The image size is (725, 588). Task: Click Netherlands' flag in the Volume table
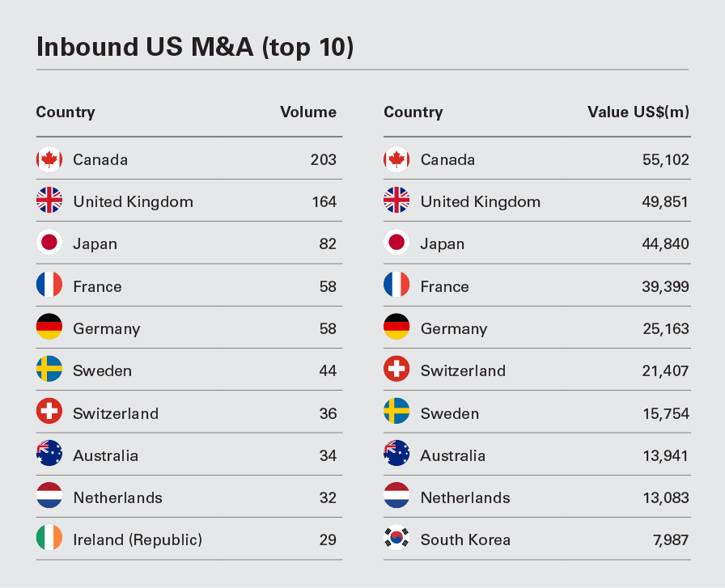(x=49, y=497)
